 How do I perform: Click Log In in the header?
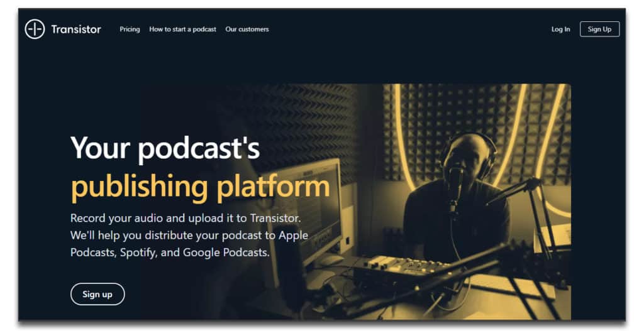560,29
